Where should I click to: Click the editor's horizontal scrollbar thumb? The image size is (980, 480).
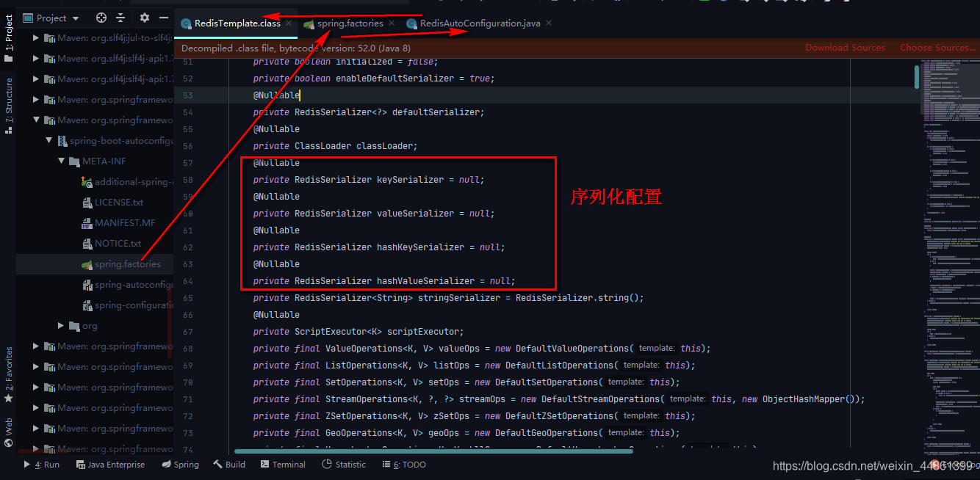pyautogui.click(x=433, y=451)
